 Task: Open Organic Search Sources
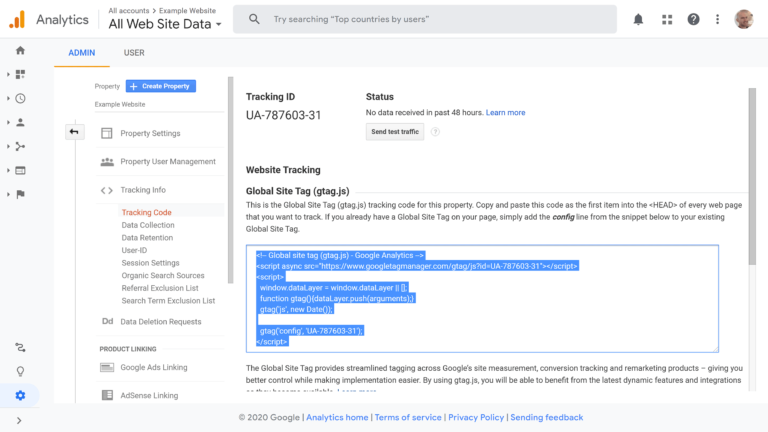point(163,276)
